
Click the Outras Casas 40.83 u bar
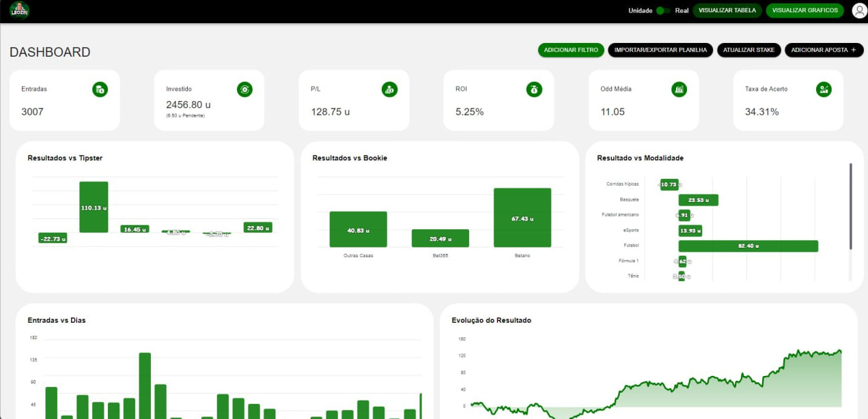[358, 229]
